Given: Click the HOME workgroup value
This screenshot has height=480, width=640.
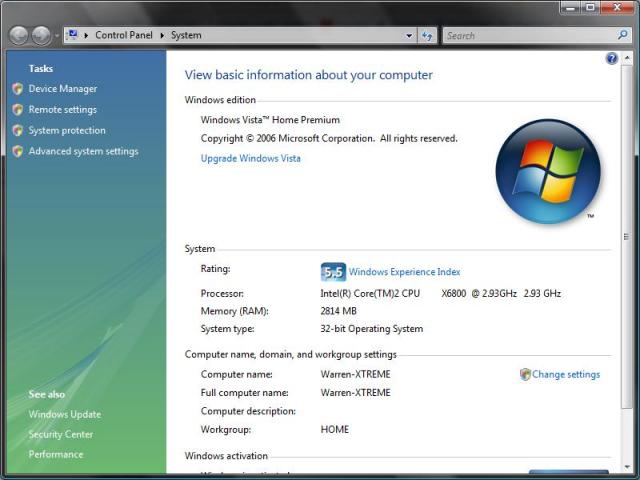Looking at the screenshot, I should coord(335,429).
